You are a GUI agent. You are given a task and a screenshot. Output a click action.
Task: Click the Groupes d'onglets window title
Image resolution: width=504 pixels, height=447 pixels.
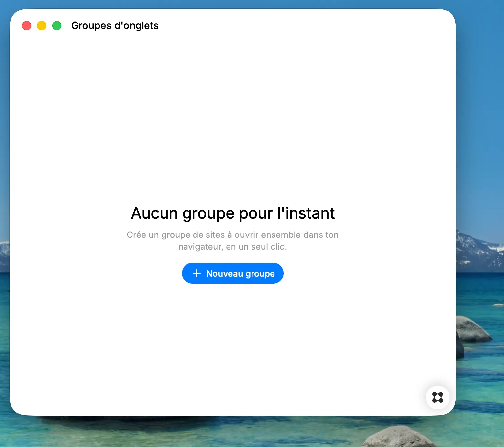tap(115, 26)
